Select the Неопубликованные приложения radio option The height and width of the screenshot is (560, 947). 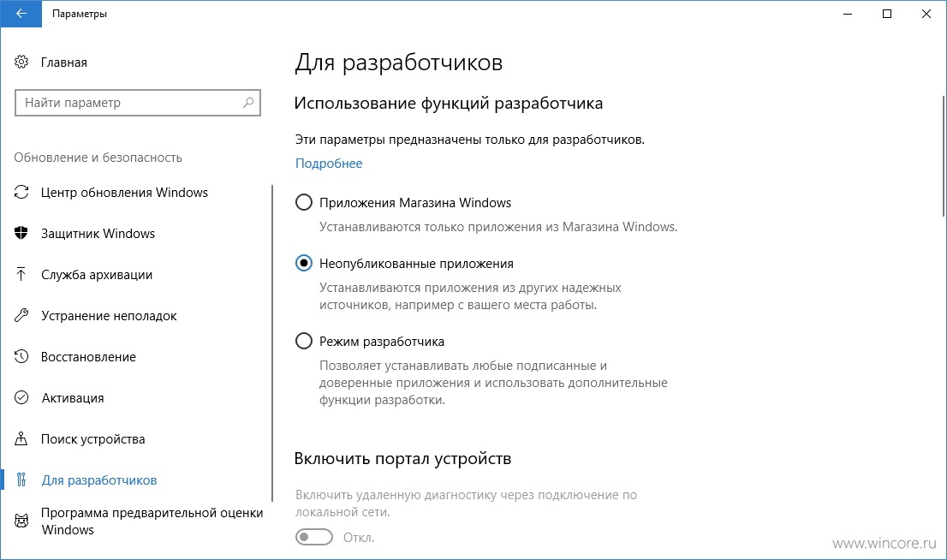click(304, 264)
